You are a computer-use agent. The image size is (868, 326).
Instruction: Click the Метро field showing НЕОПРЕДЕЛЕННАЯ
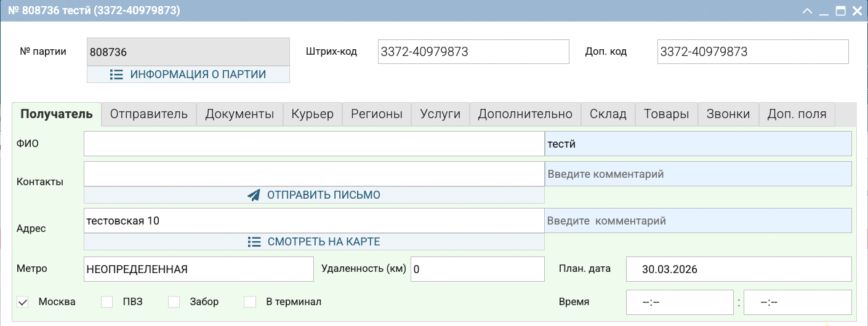coord(199,269)
